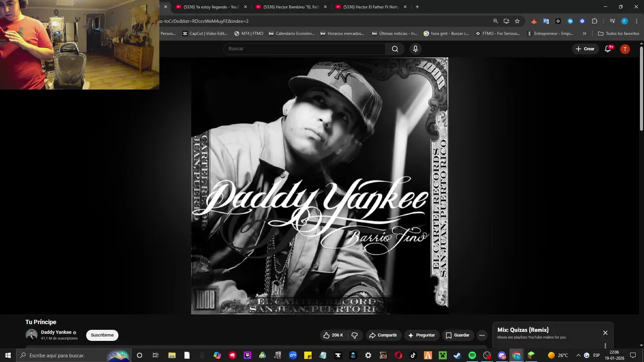Open the mix playlist three-dot options
The image size is (644, 362).
pos(605,346)
